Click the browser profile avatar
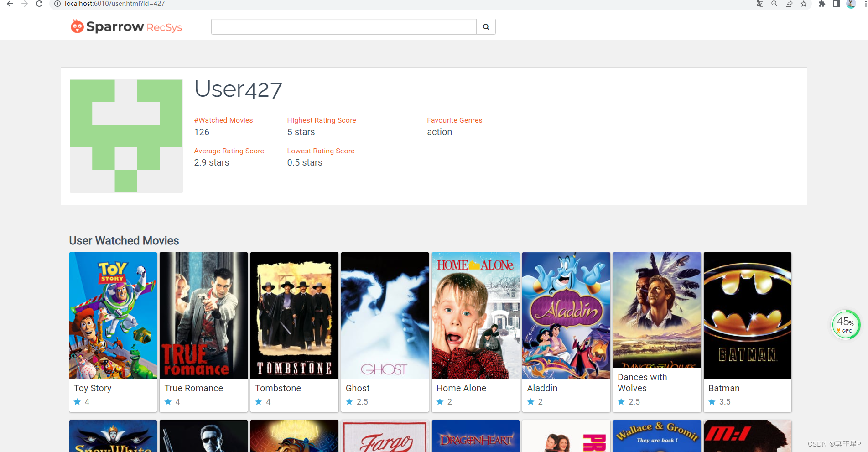This screenshot has height=452, width=868. [x=851, y=4]
